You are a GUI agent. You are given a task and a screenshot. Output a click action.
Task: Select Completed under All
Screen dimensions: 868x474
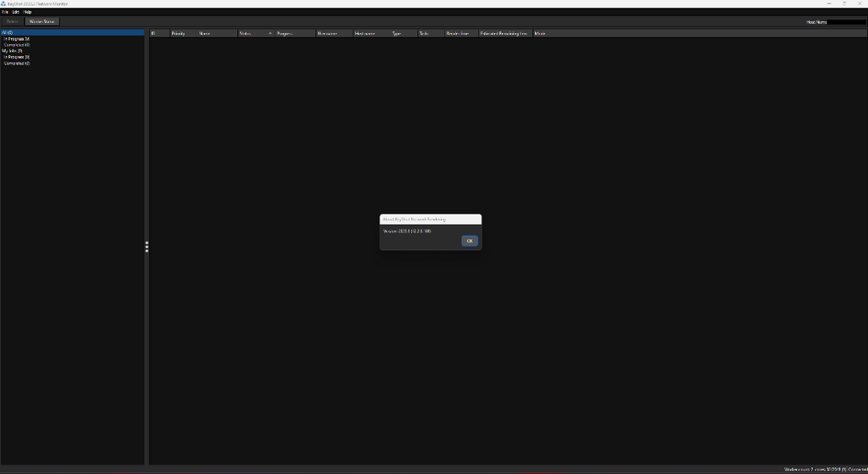point(17,45)
